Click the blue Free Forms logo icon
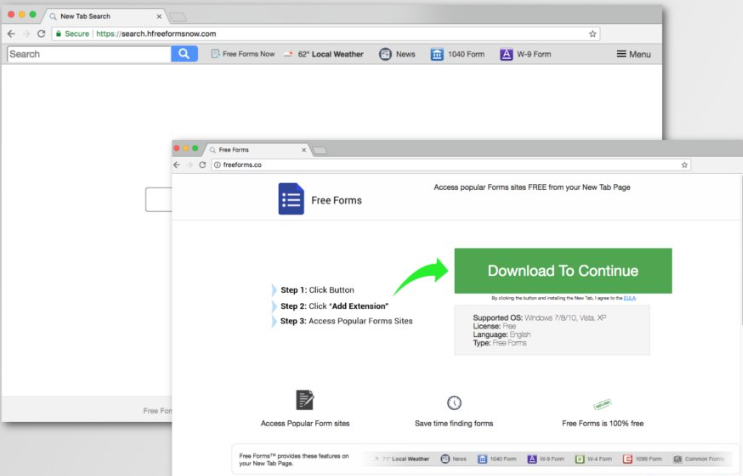The width and height of the screenshot is (743, 476). 291,199
